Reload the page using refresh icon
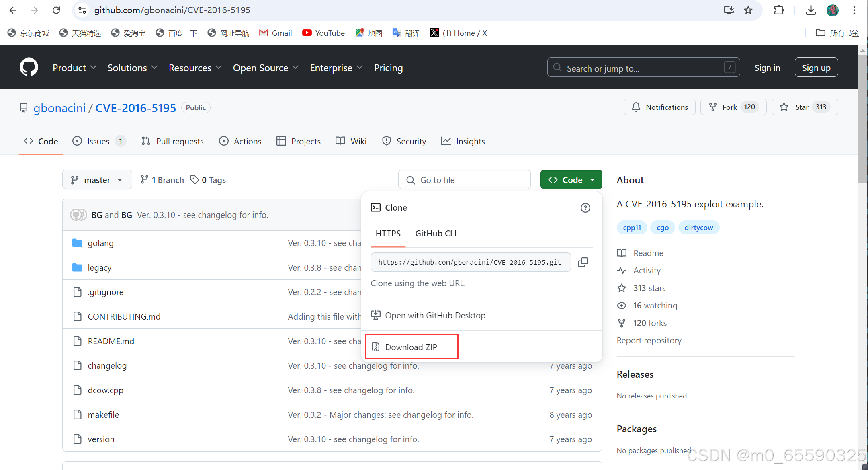This screenshot has width=868, height=470. coord(56,10)
